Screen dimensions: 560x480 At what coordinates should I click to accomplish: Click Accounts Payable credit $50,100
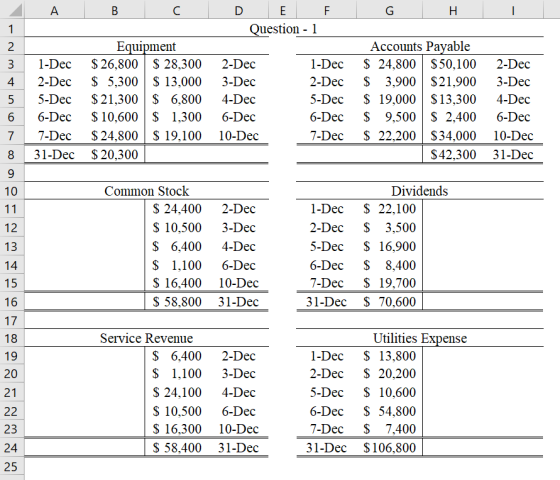point(453,64)
